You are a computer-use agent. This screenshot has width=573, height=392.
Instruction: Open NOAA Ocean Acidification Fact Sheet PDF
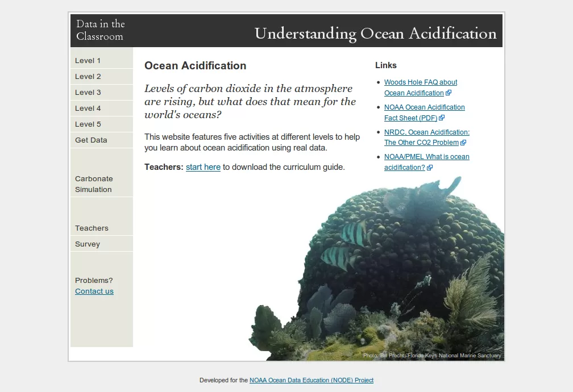tap(424, 107)
